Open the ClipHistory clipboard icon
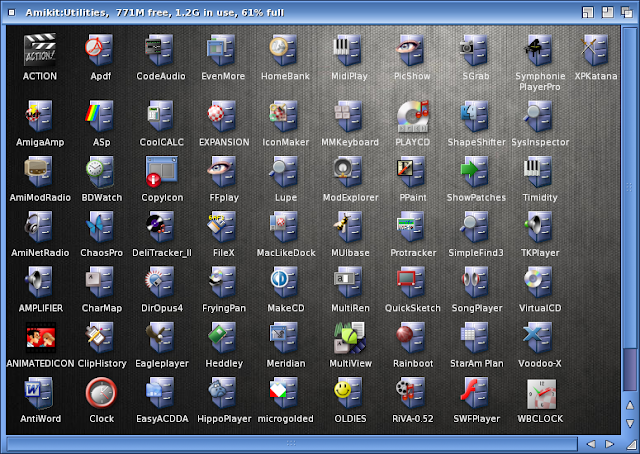The height and width of the screenshot is (454, 640). [101, 338]
